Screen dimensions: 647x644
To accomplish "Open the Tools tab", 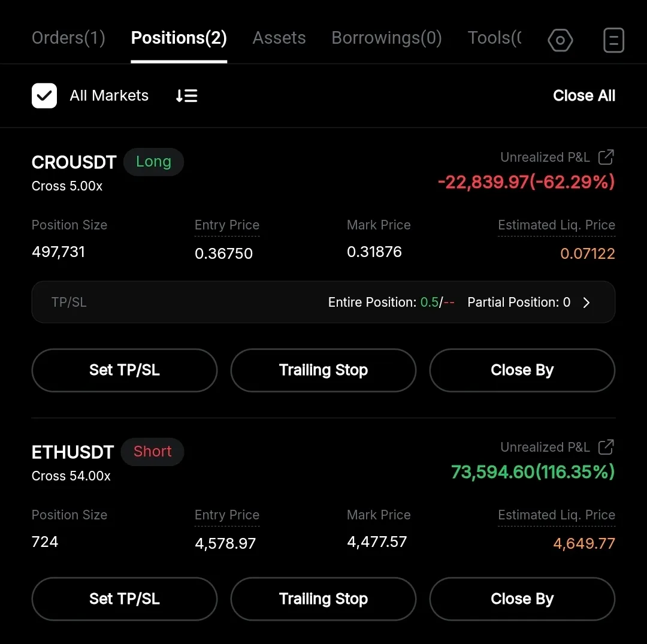I will pyautogui.click(x=494, y=38).
